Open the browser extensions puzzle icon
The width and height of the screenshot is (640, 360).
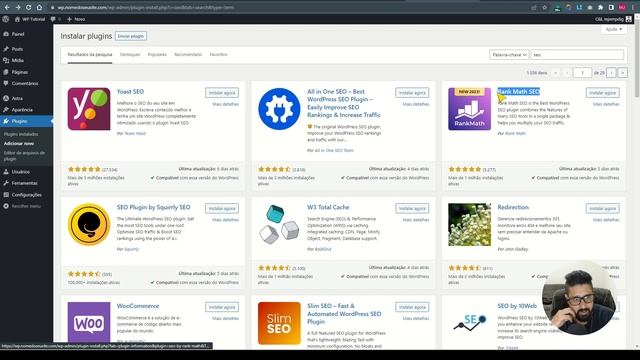click(x=600, y=7)
